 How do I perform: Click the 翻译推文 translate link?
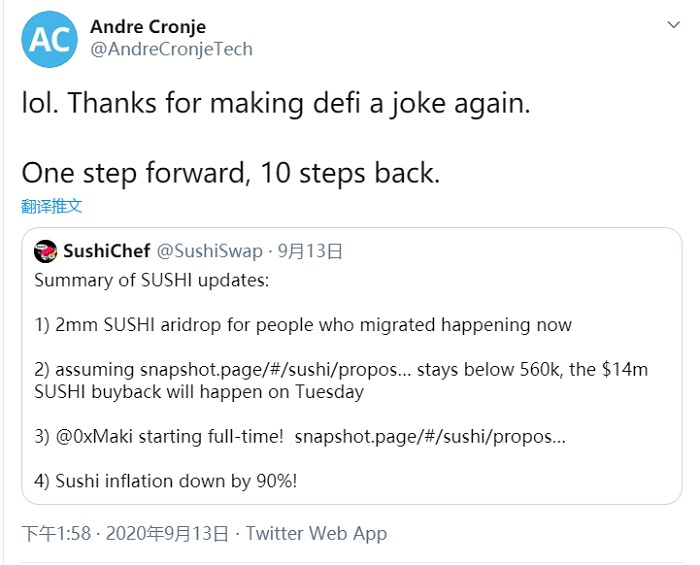pos(51,207)
